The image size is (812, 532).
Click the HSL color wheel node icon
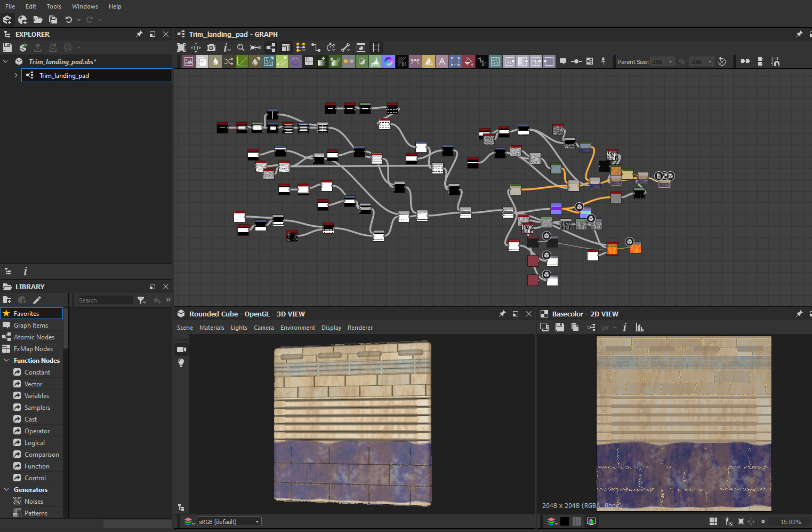tap(389, 61)
